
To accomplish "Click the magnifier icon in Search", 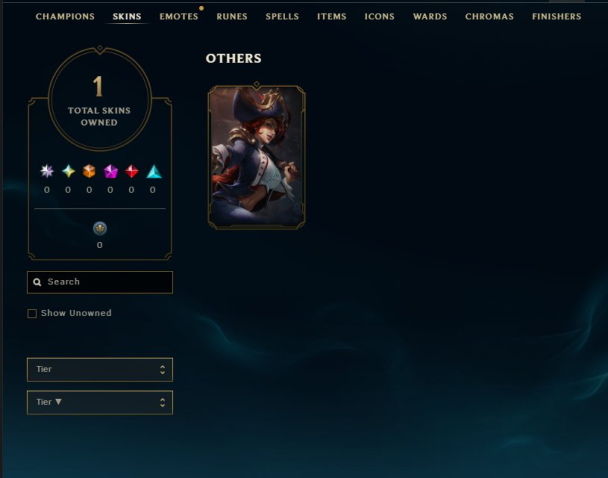I will click(37, 282).
